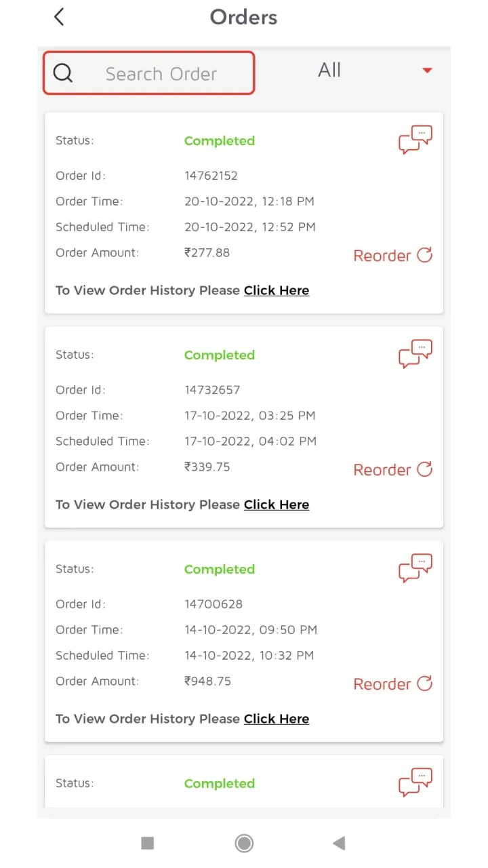The image size is (488, 868).
Task: Reorder the ₹277.88 order
Action: pyautogui.click(x=392, y=256)
